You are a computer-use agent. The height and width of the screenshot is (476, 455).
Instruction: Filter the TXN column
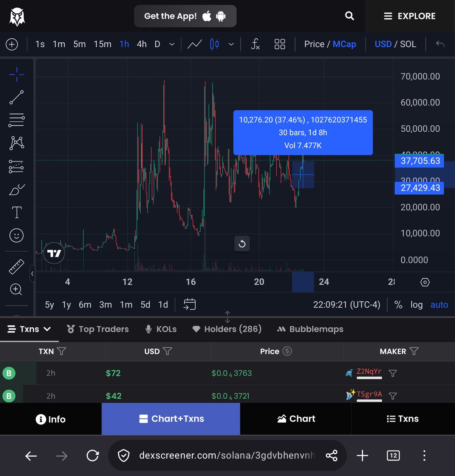(x=61, y=351)
